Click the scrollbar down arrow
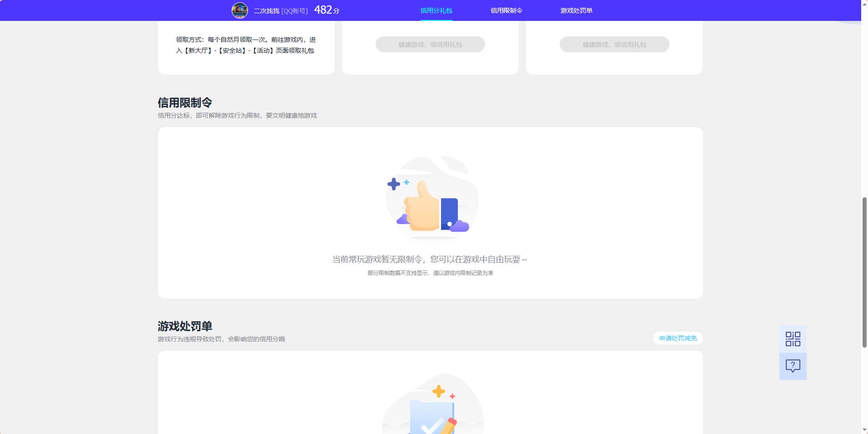 [864, 430]
